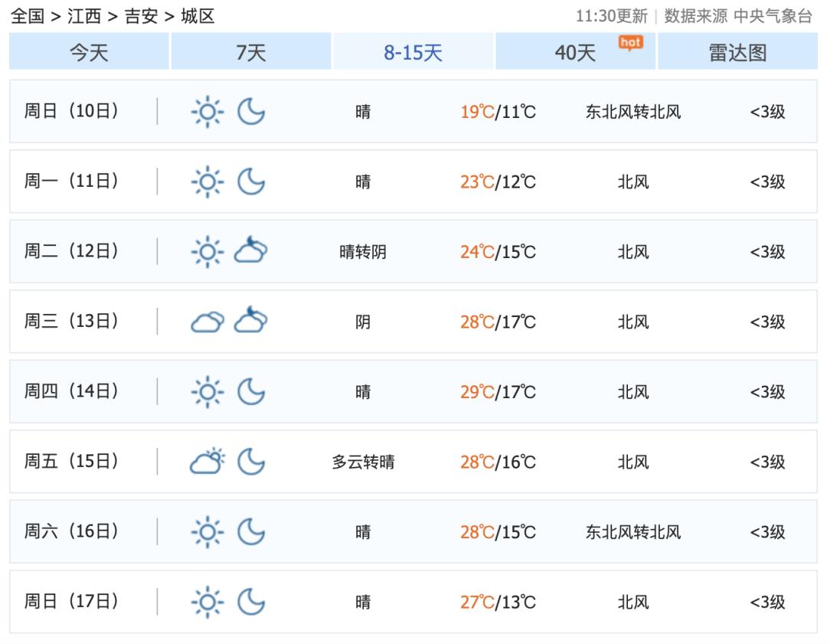Click the orange hot badge
The width and height of the screenshot is (827, 644).
[x=630, y=43]
